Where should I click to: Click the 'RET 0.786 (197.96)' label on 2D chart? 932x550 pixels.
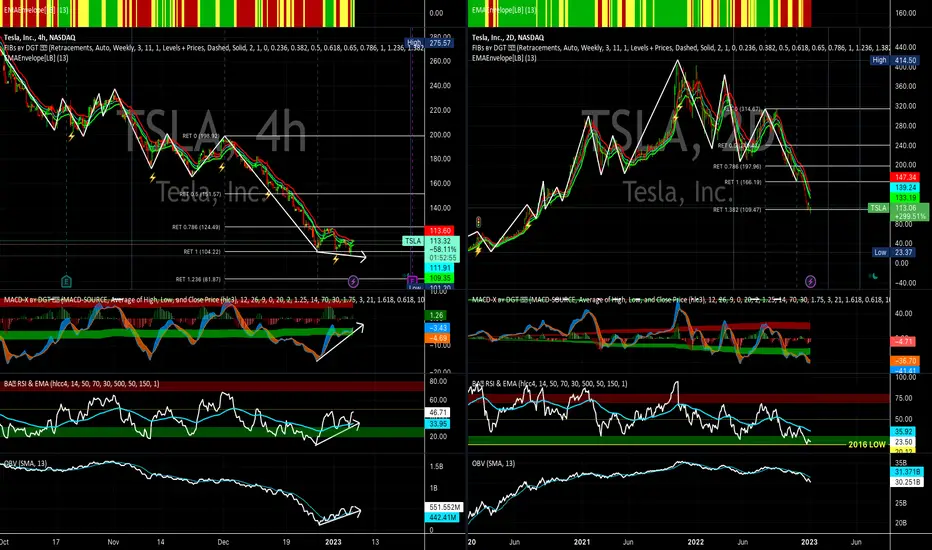pos(737,166)
